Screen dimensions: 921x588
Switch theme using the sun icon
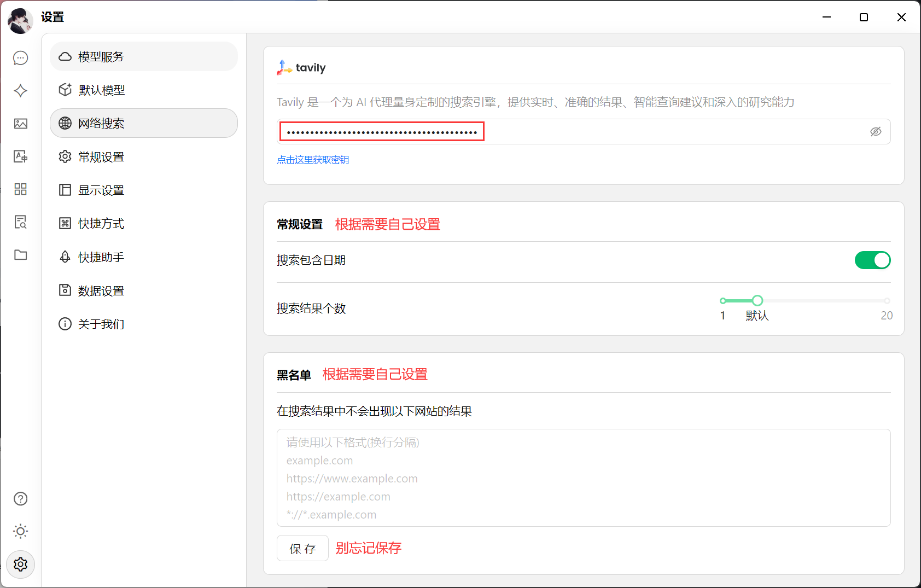(x=21, y=531)
